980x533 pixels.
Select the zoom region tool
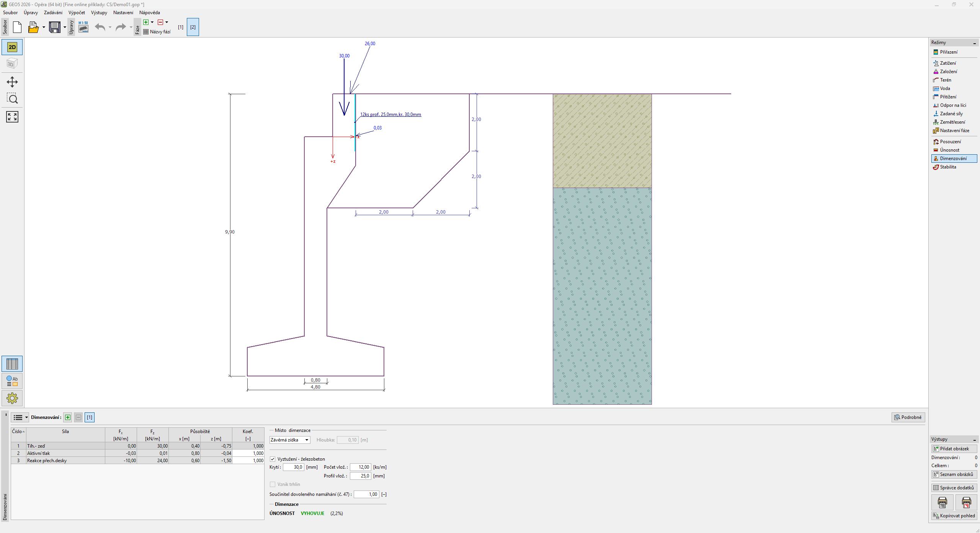point(12,99)
